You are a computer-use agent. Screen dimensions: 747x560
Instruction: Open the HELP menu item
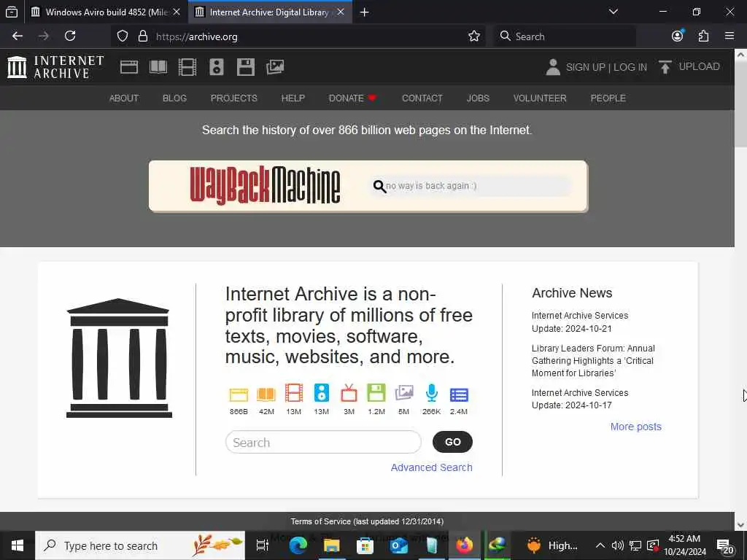293,98
